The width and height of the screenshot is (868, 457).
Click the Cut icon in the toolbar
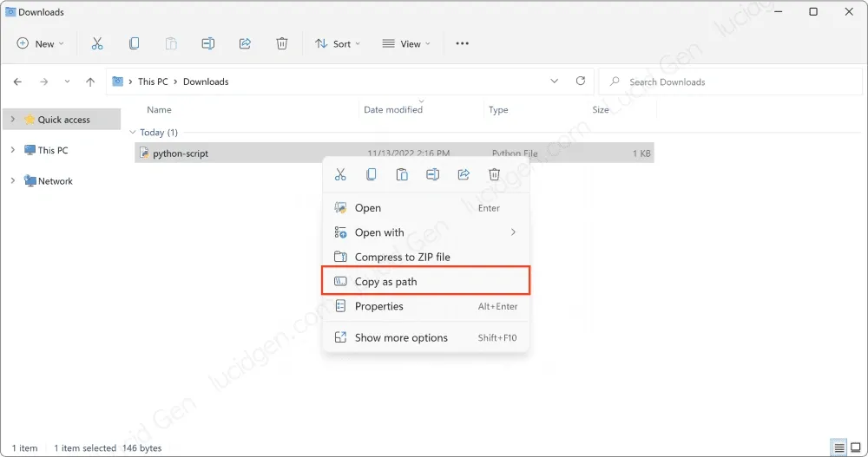tap(97, 43)
